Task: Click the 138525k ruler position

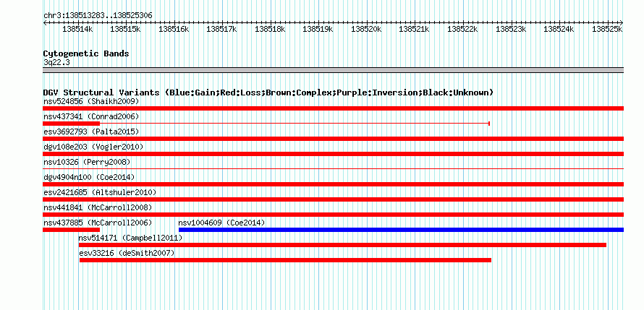Action: 607,29
